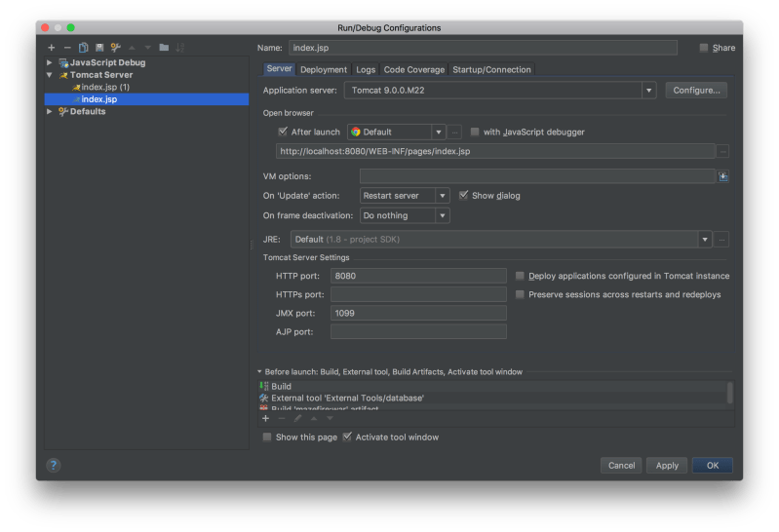Expand the Defaults tree node

[49, 112]
